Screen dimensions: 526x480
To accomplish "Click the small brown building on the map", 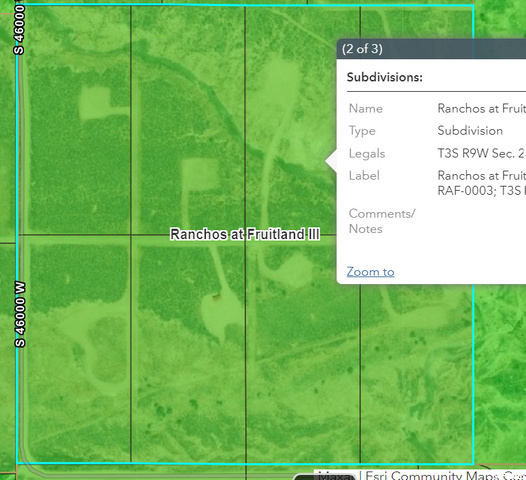I will pos(216,296).
